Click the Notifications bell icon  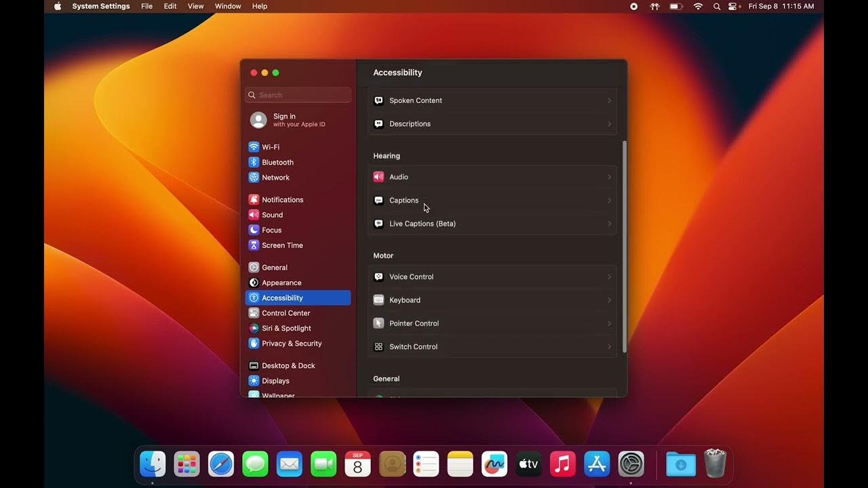[254, 199]
